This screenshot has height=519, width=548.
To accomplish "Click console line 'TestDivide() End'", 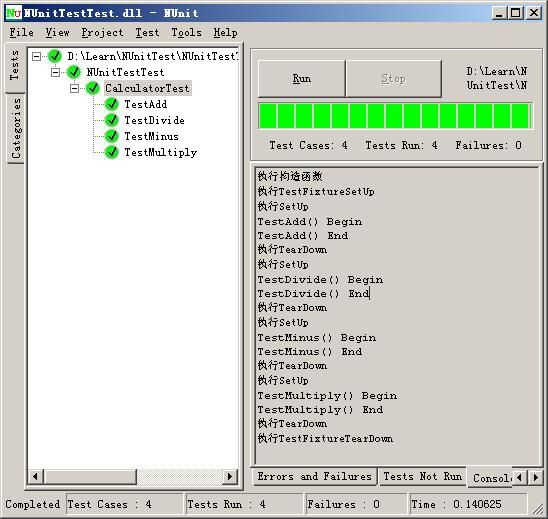I will [x=313, y=294].
